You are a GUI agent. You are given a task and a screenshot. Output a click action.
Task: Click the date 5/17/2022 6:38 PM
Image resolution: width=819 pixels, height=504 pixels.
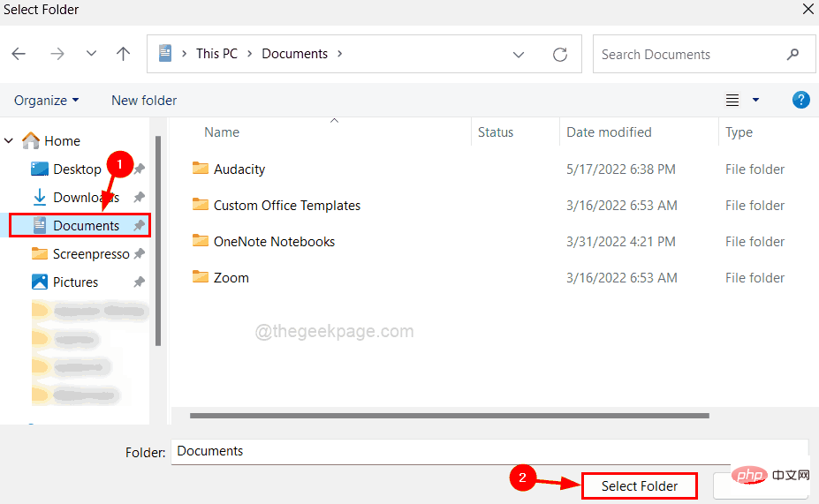620,169
